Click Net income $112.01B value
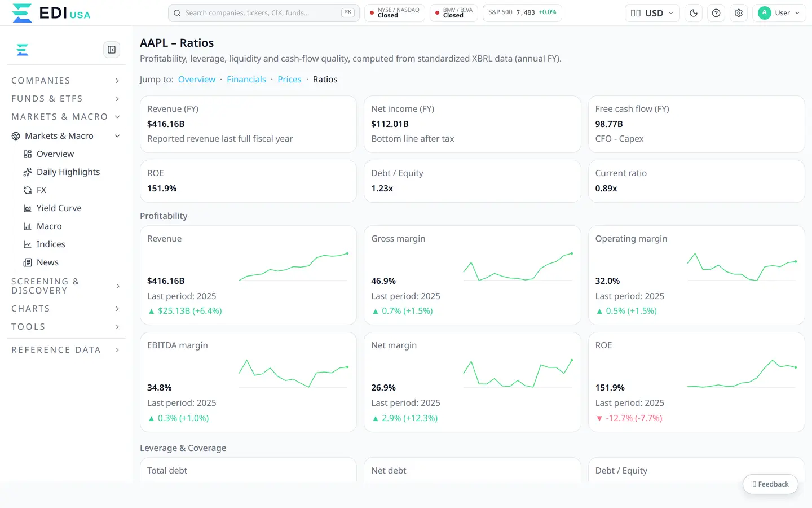This screenshot has height=508, width=812. click(x=390, y=124)
